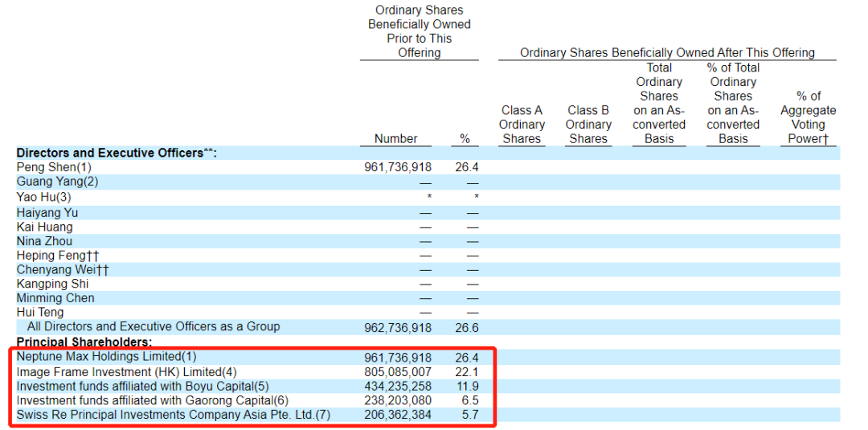The height and width of the screenshot is (430, 868).
Task: Click the '% of Aggregate Voting Power' header
Action: [808, 117]
